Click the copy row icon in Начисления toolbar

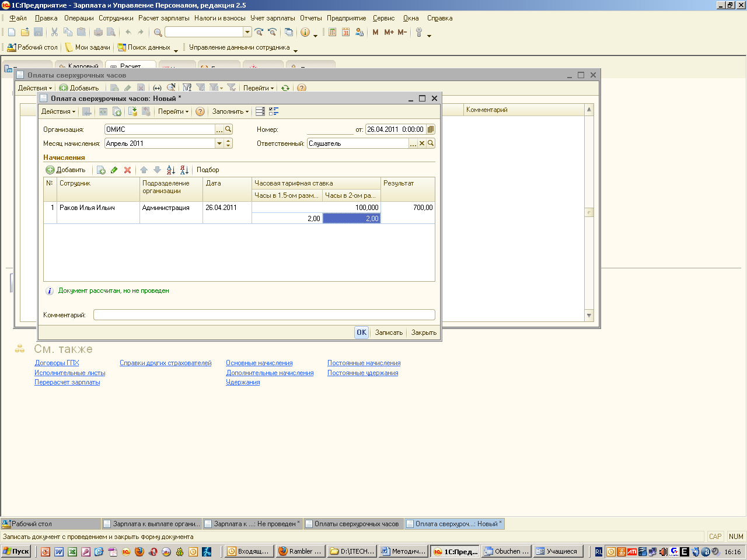(101, 170)
